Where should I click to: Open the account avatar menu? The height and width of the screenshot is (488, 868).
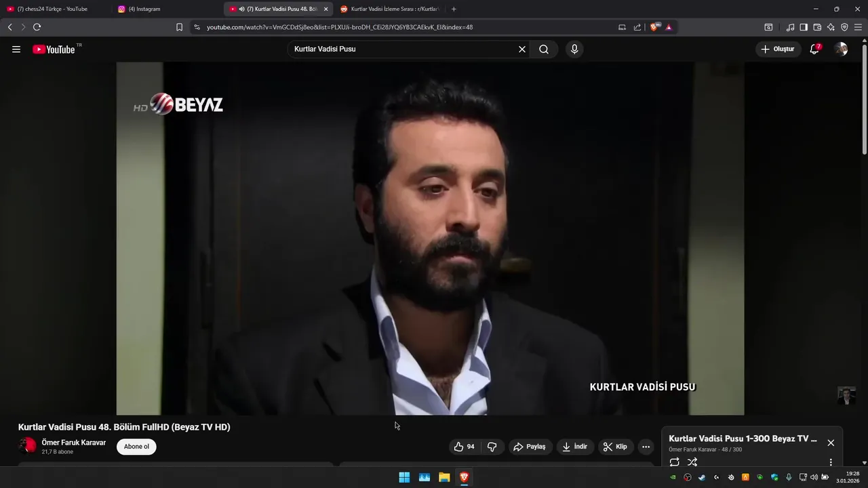pyautogui.click(x=841, y=49)
